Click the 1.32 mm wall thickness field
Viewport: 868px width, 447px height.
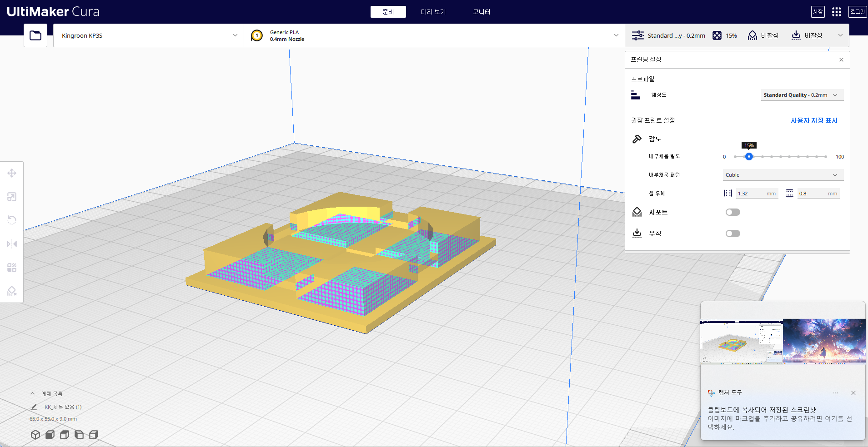point(756,194)
